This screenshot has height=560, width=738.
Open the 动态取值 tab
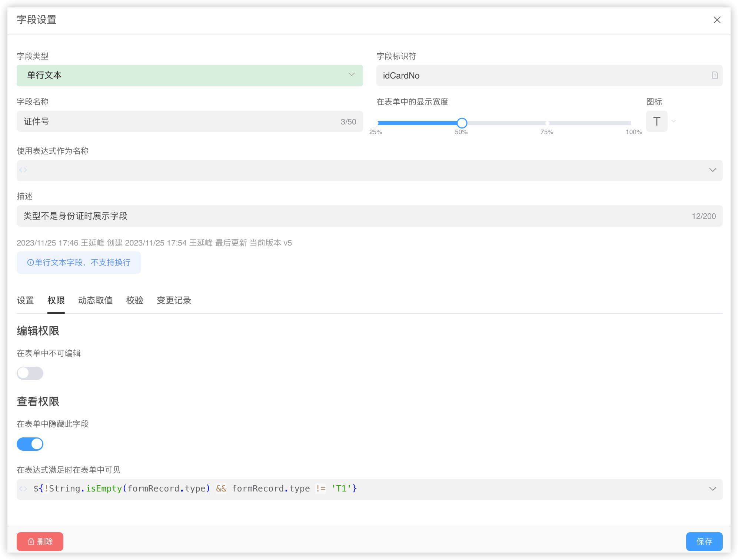coord(95,300)
